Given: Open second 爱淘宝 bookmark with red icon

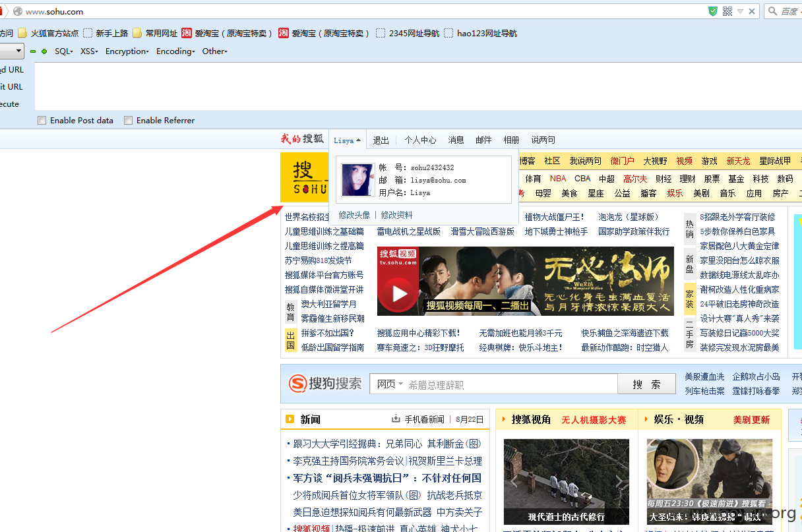Looking at the screenshot, I should [x=324, y=33].
